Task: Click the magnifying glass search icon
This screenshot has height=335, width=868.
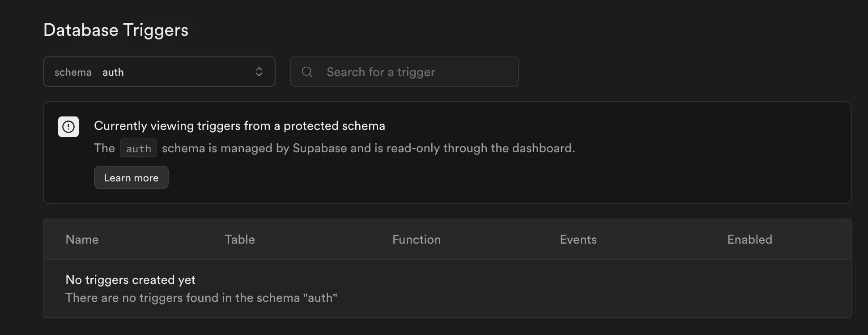Action: point(307,72)
